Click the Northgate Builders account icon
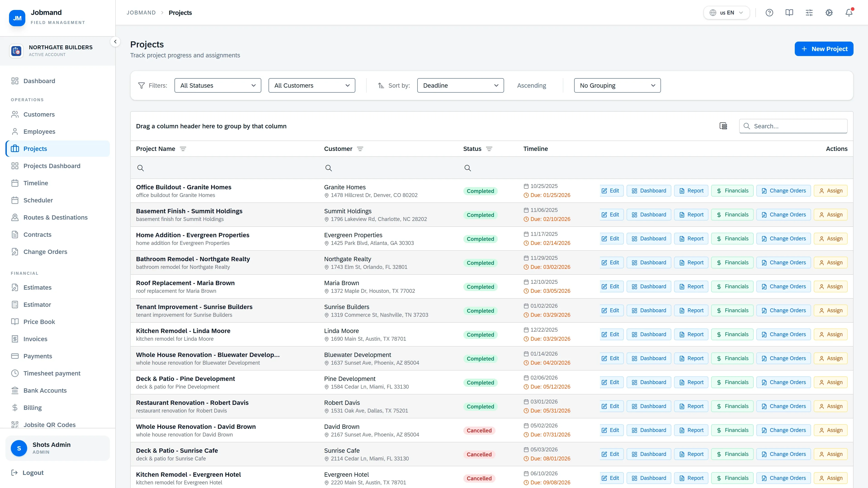868x488 pixels. 16,51
